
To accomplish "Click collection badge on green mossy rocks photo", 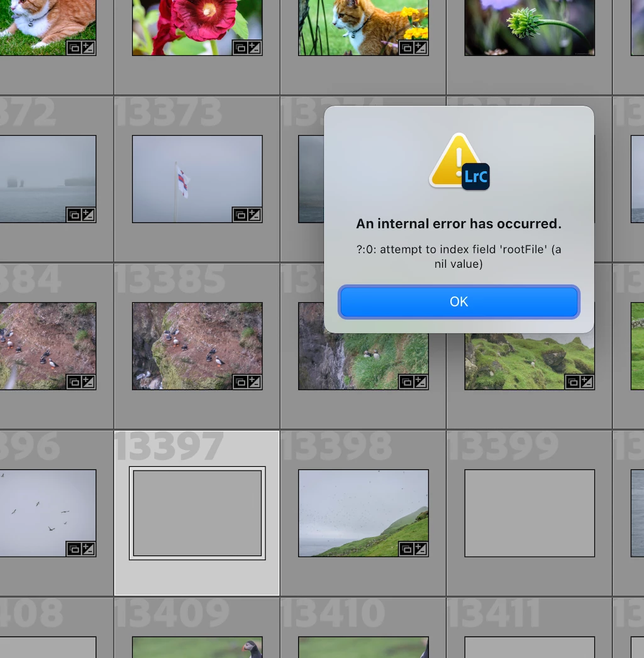I will 573,382.
